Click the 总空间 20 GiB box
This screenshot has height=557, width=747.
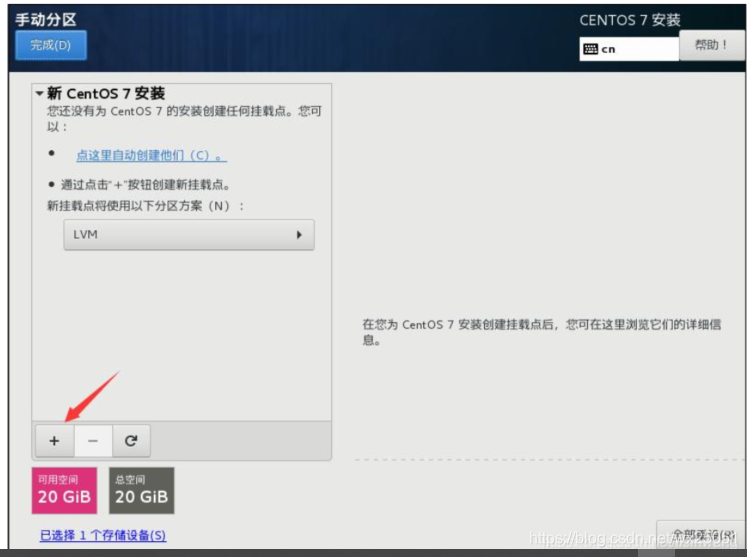[141, 490]
